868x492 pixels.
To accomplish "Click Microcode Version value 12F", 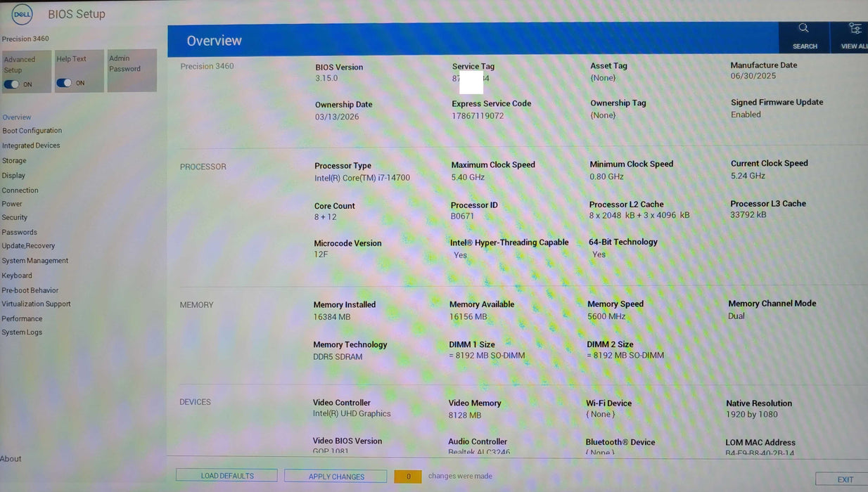I will (x=321, y=254).
